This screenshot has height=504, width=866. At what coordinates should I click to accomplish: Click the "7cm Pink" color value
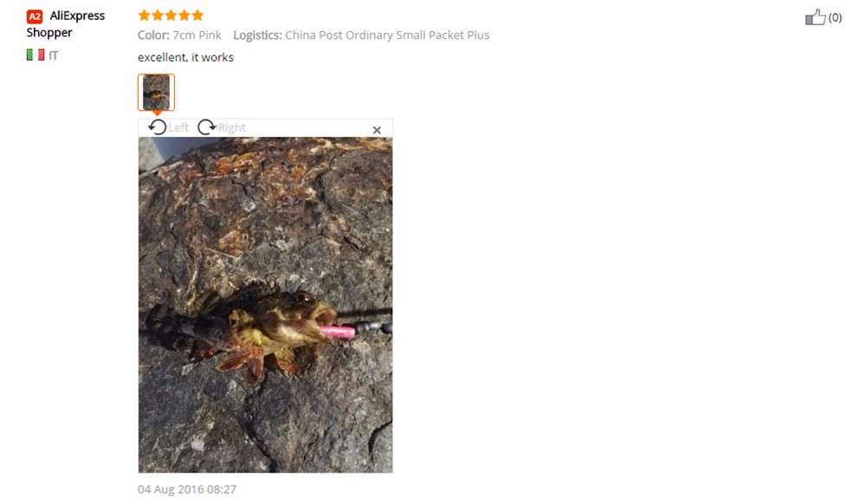pyautogui.click(x=197, y=36)
